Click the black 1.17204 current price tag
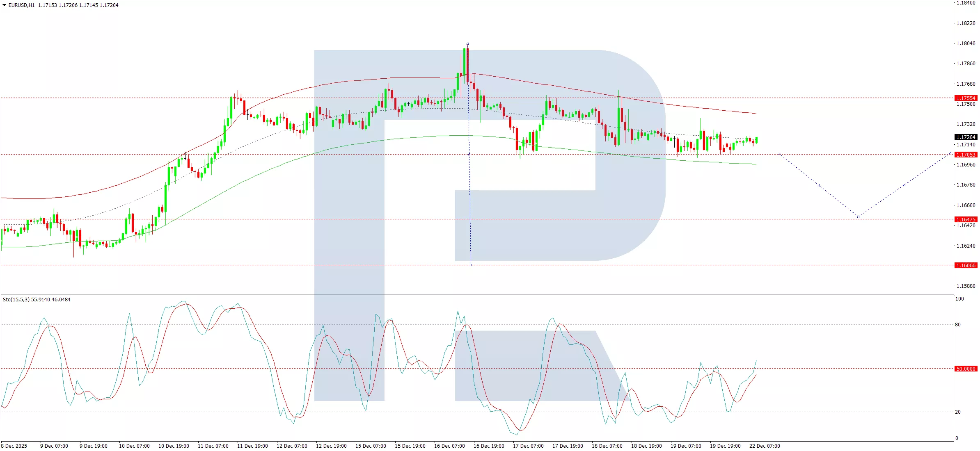Image resolution: width=980 pixels, height=451 pixels. [x=966, y=137]
